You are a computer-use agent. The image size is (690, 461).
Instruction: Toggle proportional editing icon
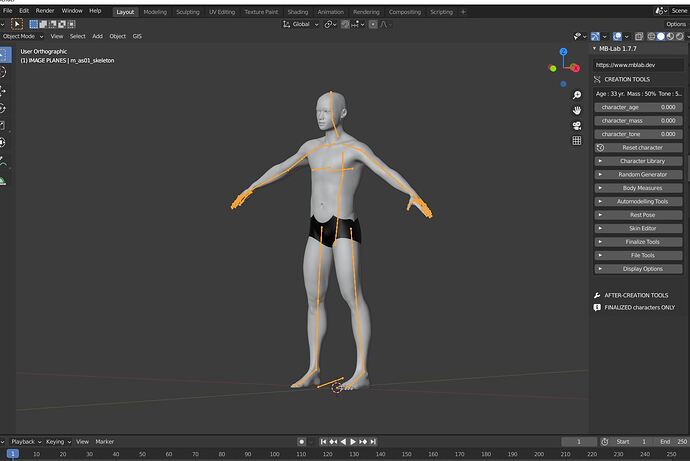pos(373,24)
